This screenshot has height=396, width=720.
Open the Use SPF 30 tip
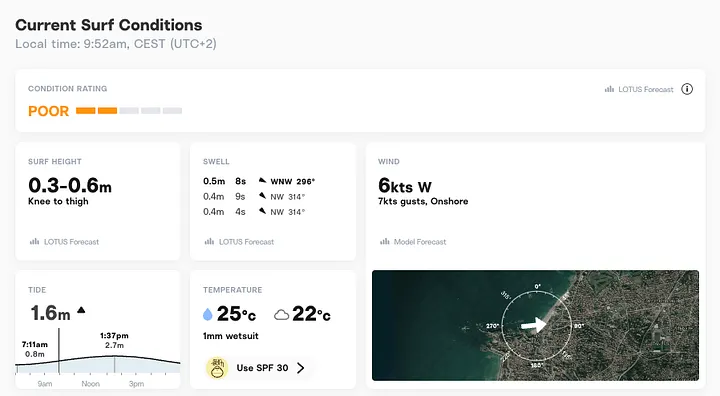[x=260, y=368]
